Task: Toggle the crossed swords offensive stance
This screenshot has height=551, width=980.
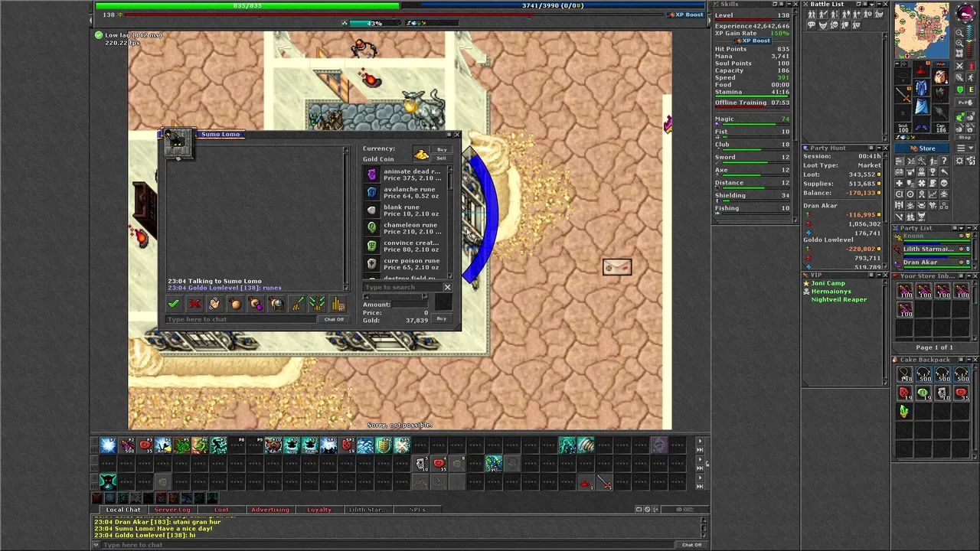Action: (959, 66)
